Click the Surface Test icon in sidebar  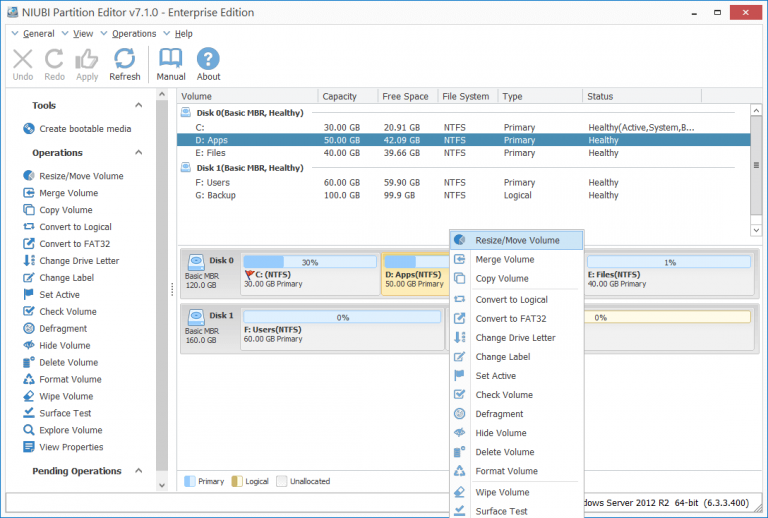point(28,413)
